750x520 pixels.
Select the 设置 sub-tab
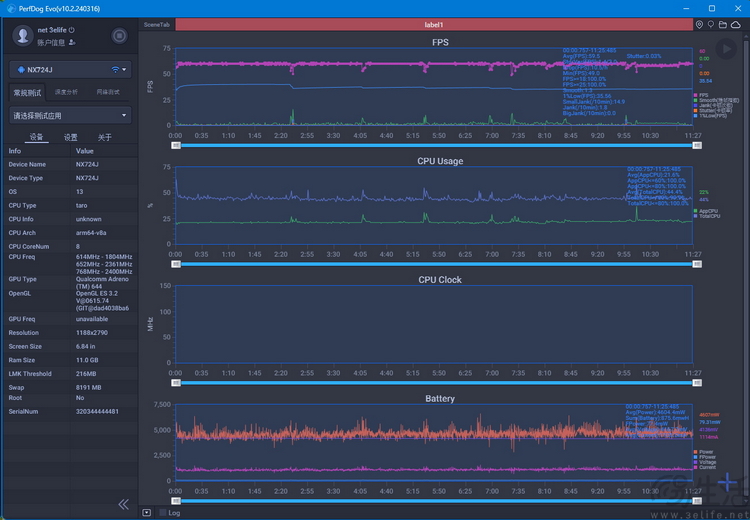71,137
